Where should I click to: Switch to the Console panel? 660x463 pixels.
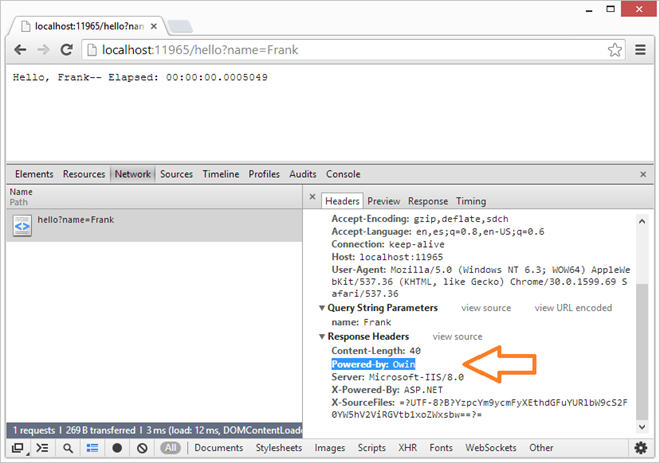343,174
